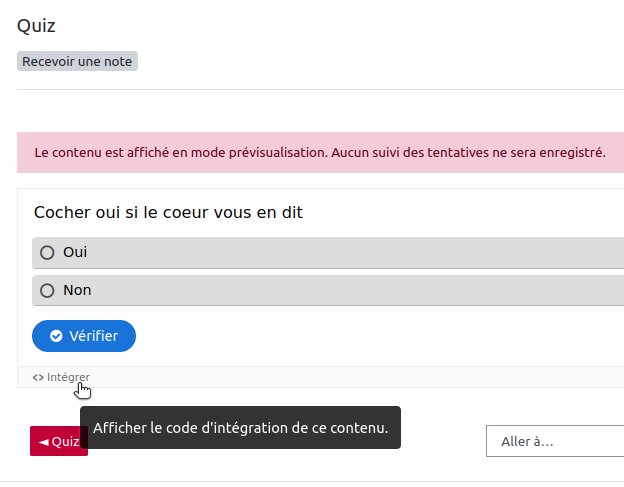Screen dimensions: 624x487
Task: Click the "<>" embed code icon
Action: point(38,377)
